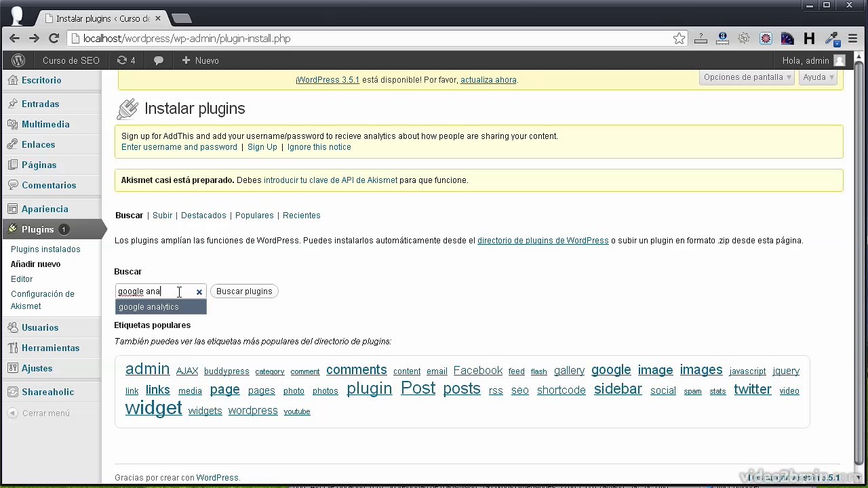Image resolution: width=868 pixels, height=488 pixels.
Task: Click the seo tag
Action: (520, 390)
